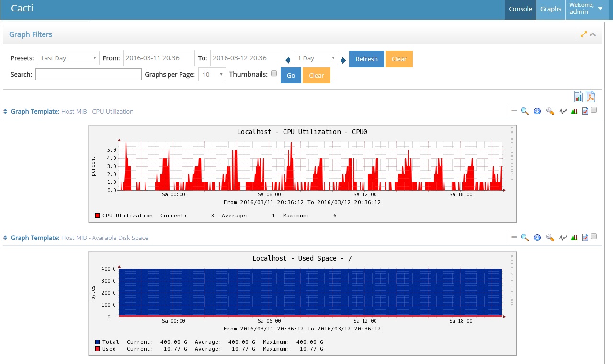Open the Welcome admin user menu

point(587,9)
